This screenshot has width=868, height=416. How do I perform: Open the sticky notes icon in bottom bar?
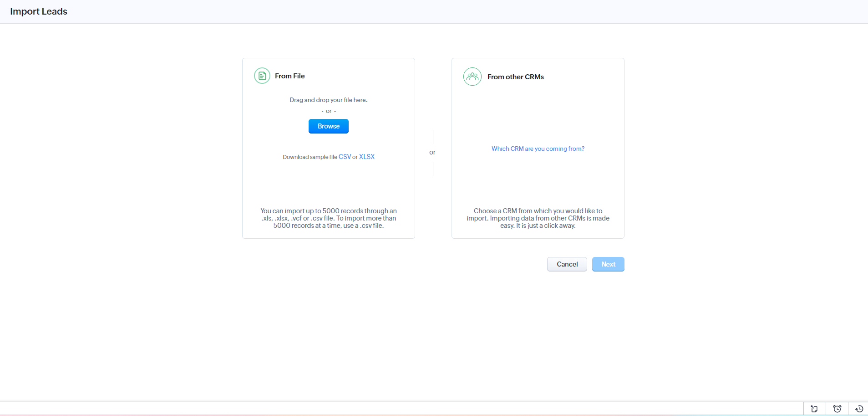click(814, 409)
